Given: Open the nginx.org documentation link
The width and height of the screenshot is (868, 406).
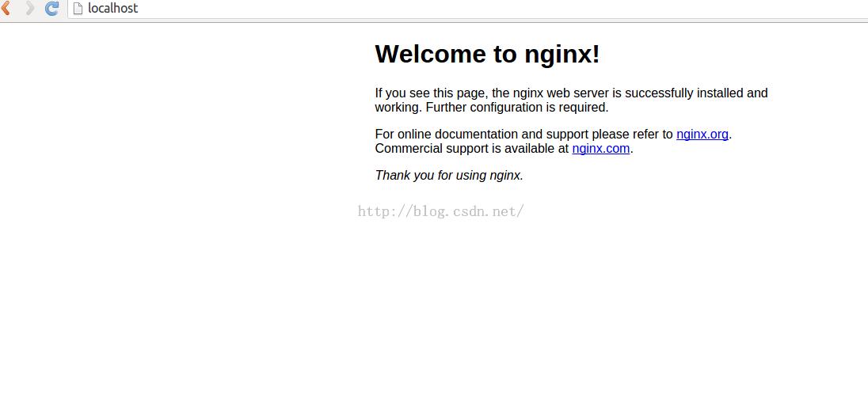Looking at the screenshot, I should pyautogui.click(x=702, y=135).
